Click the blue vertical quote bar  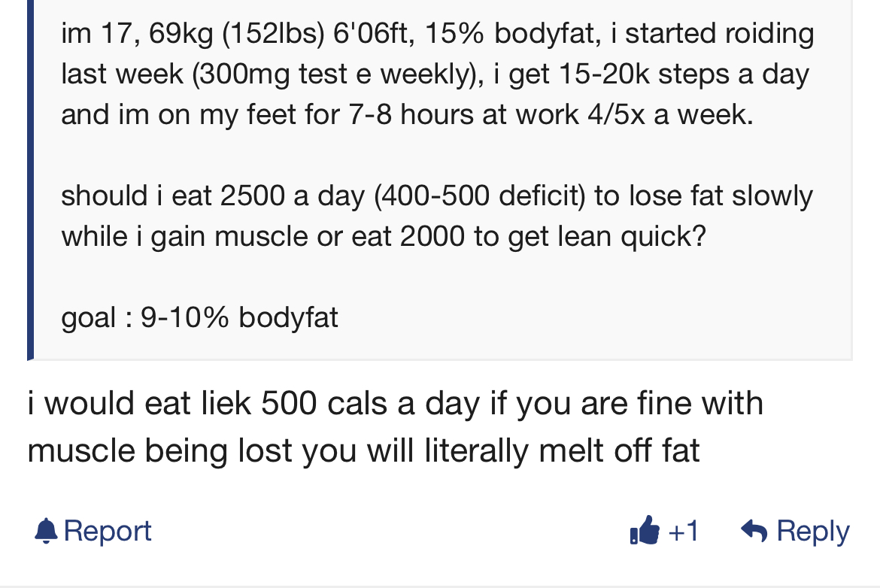[30, 180]
